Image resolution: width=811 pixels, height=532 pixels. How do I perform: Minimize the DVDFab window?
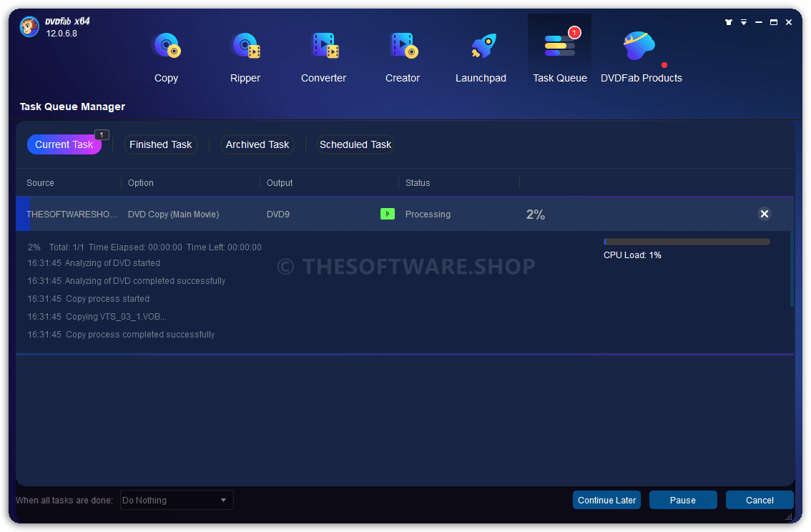pos(759,22)
